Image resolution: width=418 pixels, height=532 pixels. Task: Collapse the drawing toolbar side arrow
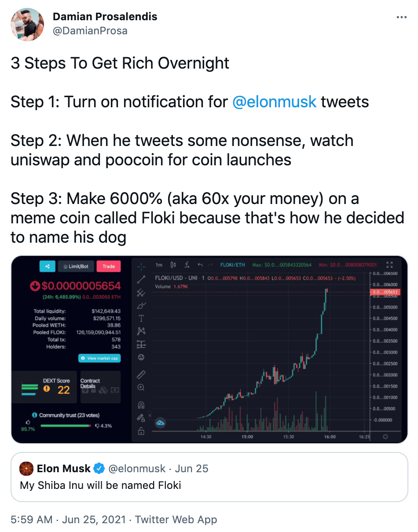click(x=149, y=415)
